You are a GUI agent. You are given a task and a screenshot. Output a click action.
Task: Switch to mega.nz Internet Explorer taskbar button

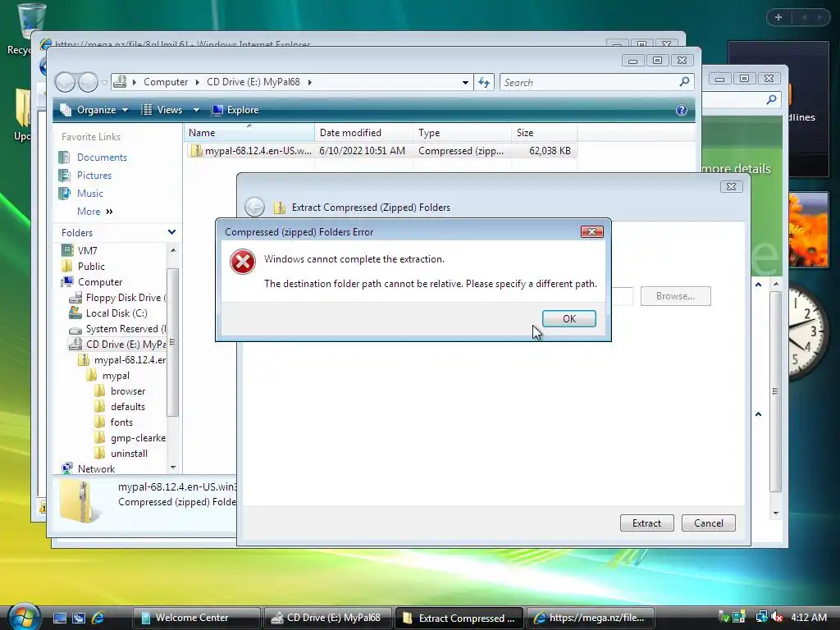(591, 618)
